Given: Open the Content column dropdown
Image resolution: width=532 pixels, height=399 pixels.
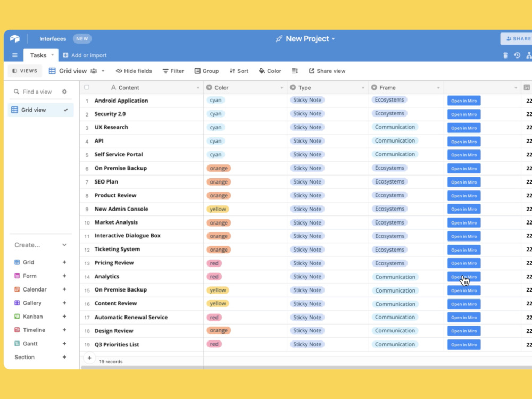Looking at the screenshot, I should click(198, 88).
